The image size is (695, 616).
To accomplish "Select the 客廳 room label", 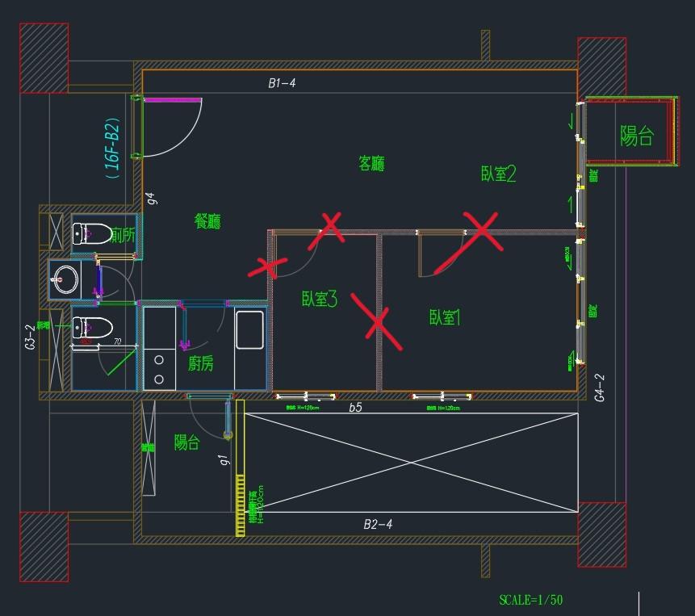I will [x=371, y=164].
